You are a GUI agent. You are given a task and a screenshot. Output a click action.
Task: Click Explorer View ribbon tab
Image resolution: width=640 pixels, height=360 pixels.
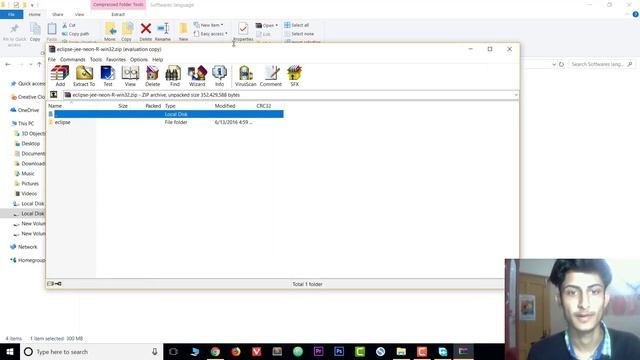point(80,14)
